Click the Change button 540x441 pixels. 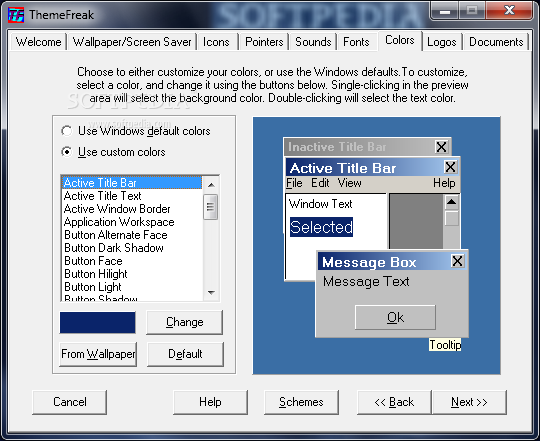[185, 322]
